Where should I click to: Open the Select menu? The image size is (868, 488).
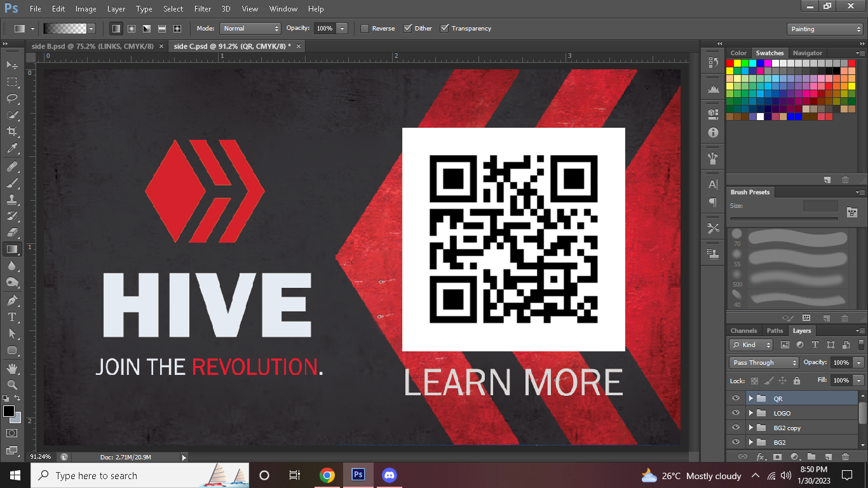(x=173, y=9)
